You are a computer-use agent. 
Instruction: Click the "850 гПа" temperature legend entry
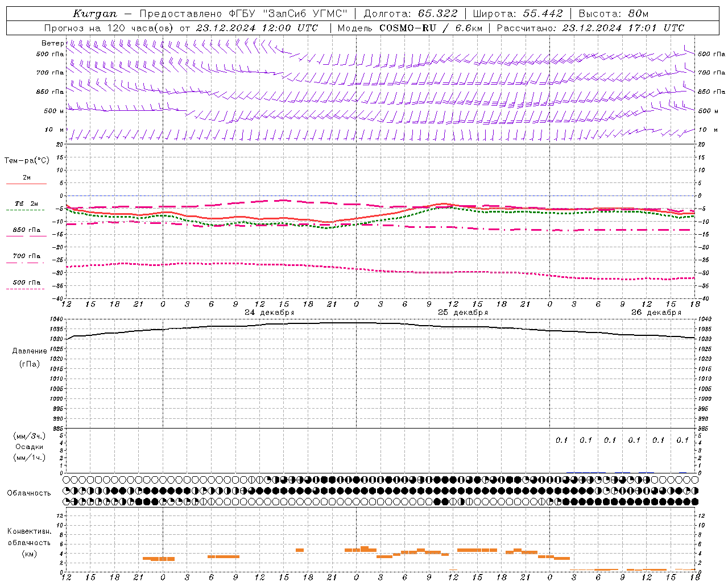[27, 230]
